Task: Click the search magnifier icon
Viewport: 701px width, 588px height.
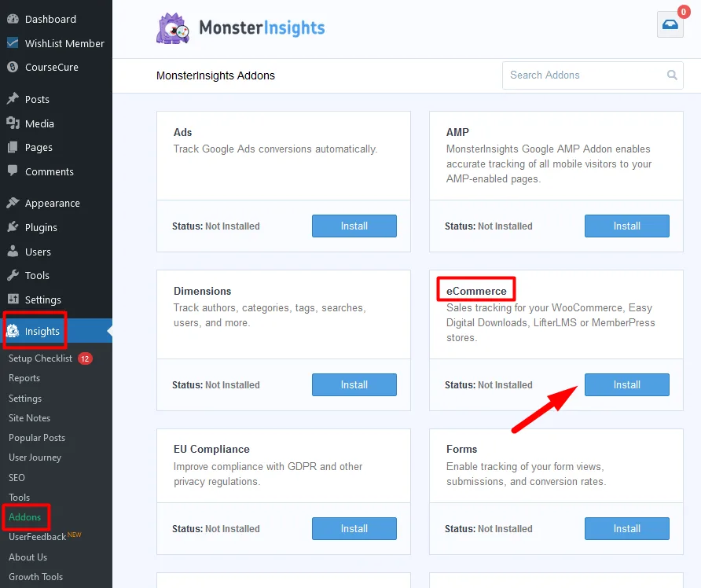Action: tap(672, 75)
